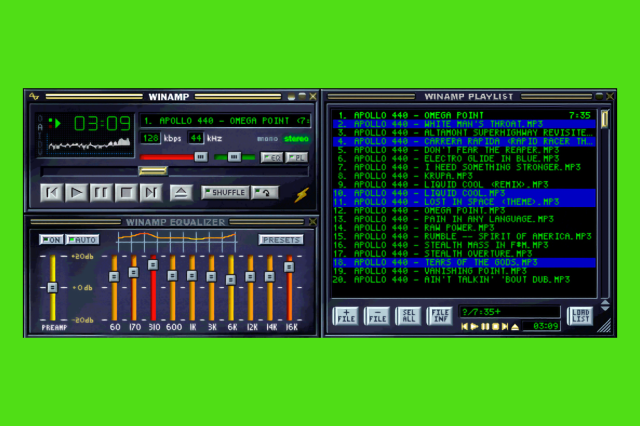Toggle equalizer AUTO mode
Viewport: 640px width, 426px height.
[82, 240]
